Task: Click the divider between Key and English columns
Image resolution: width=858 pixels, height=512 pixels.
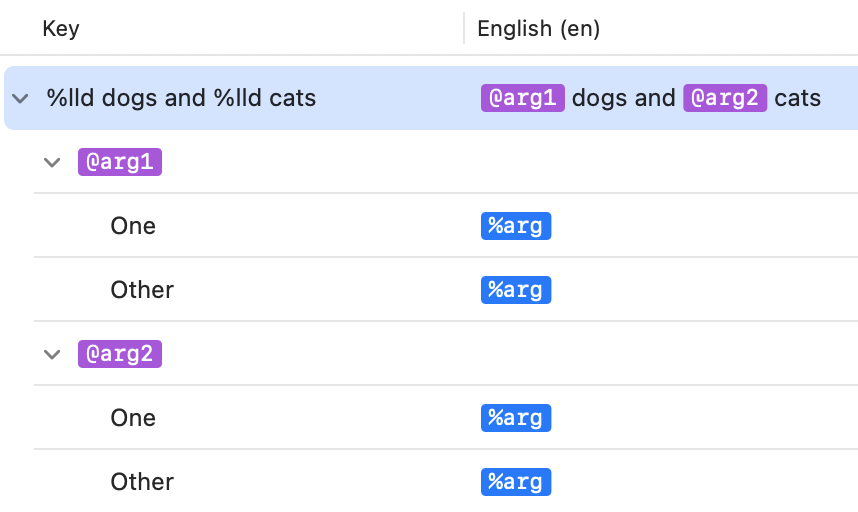Action: (x=464, y=29)
